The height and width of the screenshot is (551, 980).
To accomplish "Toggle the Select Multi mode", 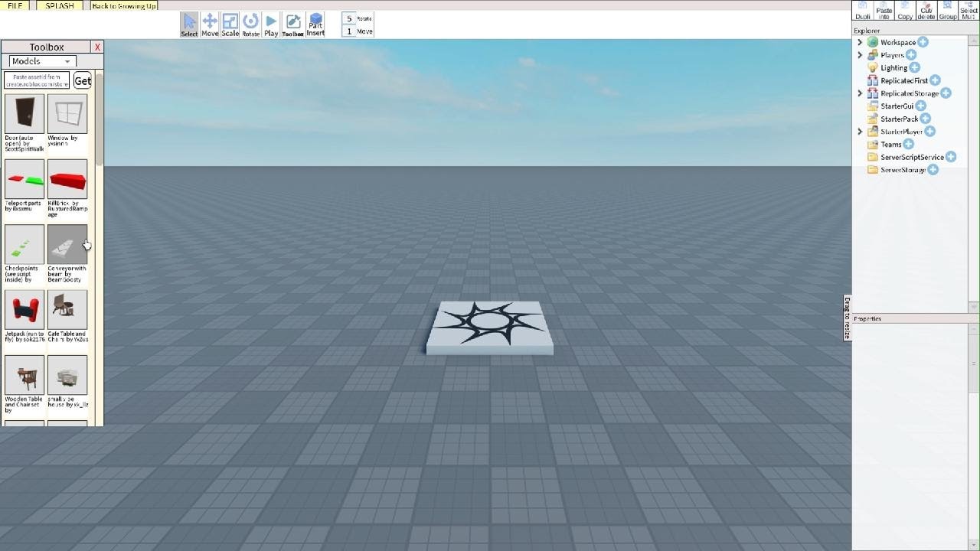I will coord(969,10).
